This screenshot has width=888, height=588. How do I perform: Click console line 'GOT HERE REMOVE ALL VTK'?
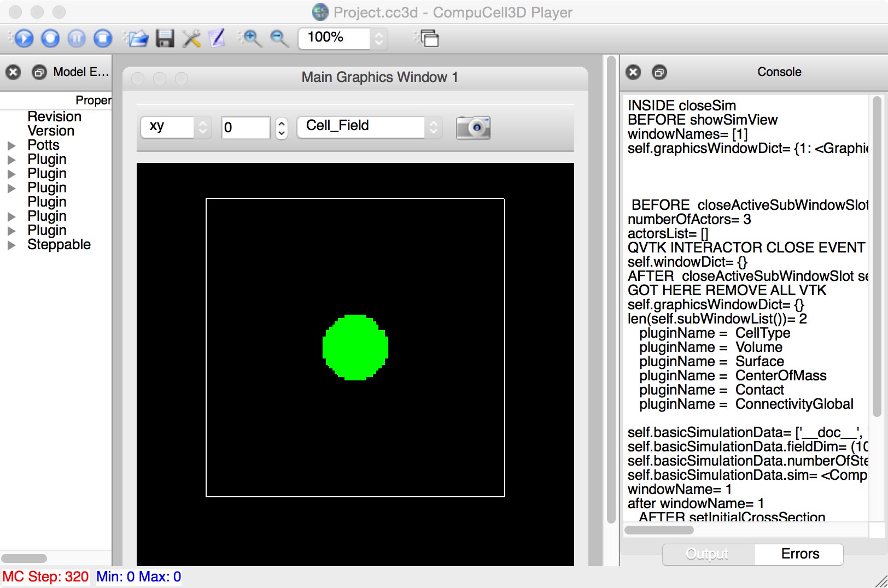tap(727, 290)
